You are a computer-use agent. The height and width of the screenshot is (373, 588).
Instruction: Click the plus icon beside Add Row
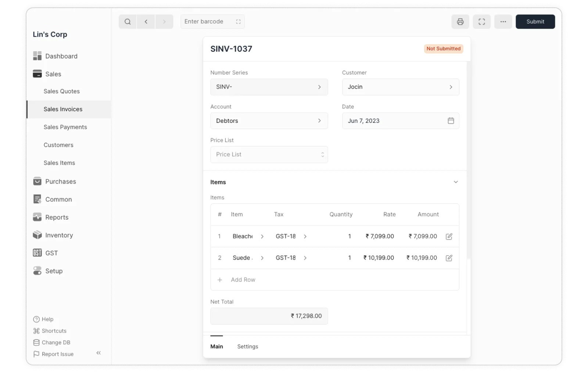(x=220, y=280)
